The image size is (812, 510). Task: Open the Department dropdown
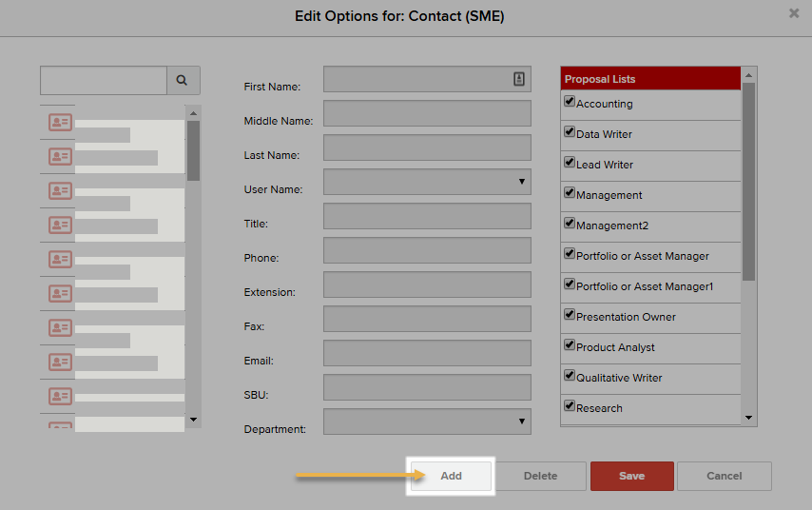427,422
